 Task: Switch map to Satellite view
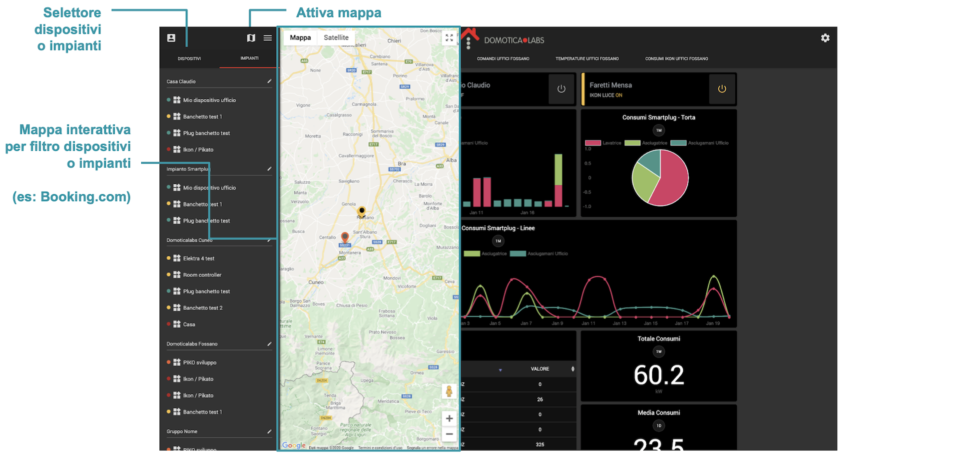coord(336,37)
